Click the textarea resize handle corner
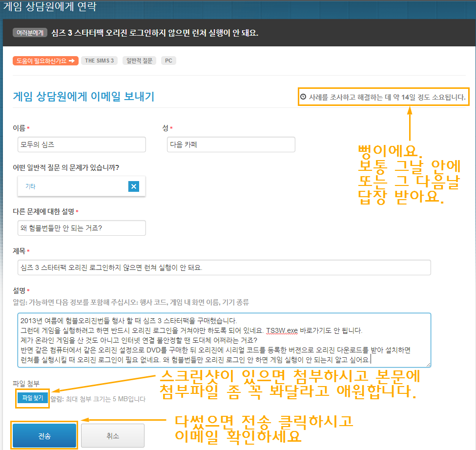The height and width of the screenshot is (450, 476). 428,365
